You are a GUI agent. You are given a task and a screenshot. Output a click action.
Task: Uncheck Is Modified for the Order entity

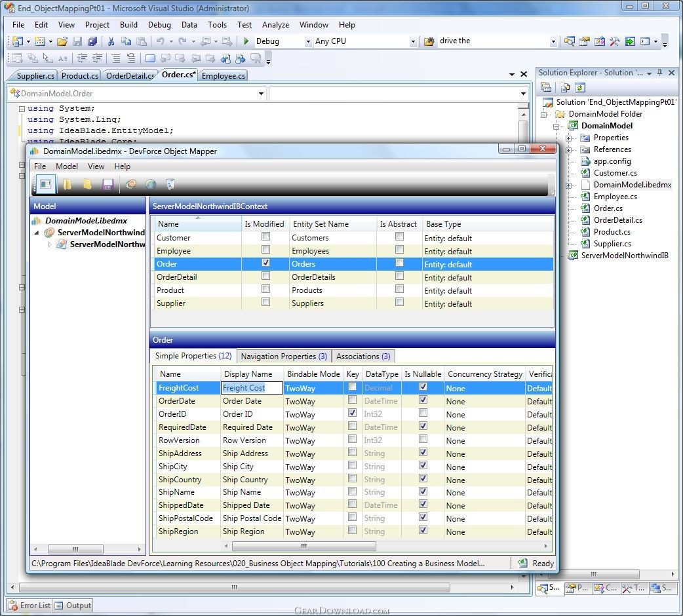265,263
